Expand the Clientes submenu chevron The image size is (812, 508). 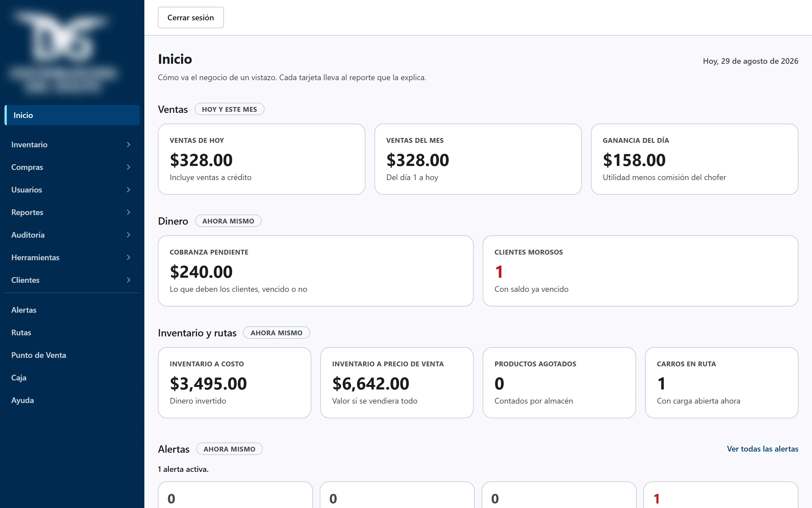pyautogui.click(x=128, y=280)
